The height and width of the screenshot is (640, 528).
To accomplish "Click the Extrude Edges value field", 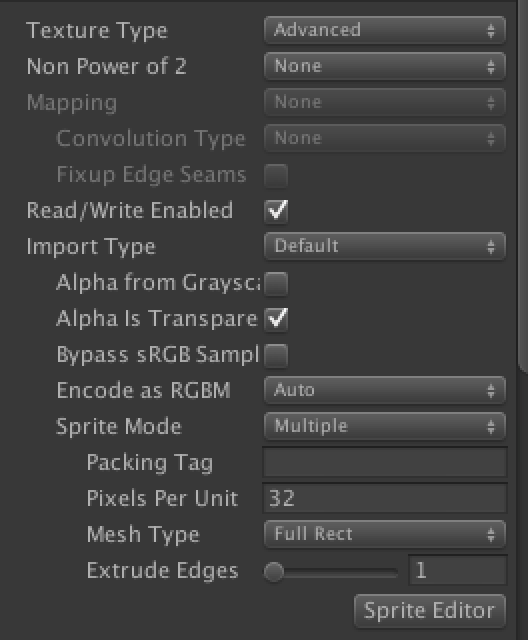I will (x=458, y=570).
